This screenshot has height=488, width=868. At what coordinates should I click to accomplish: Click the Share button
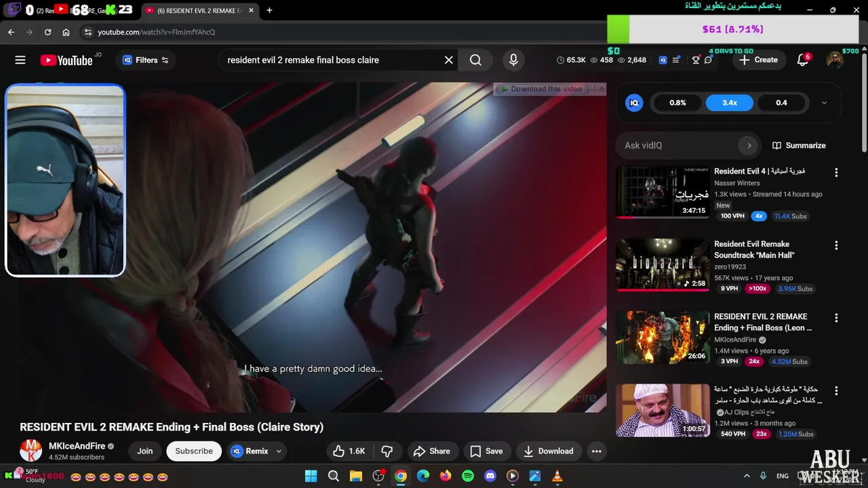432,451
